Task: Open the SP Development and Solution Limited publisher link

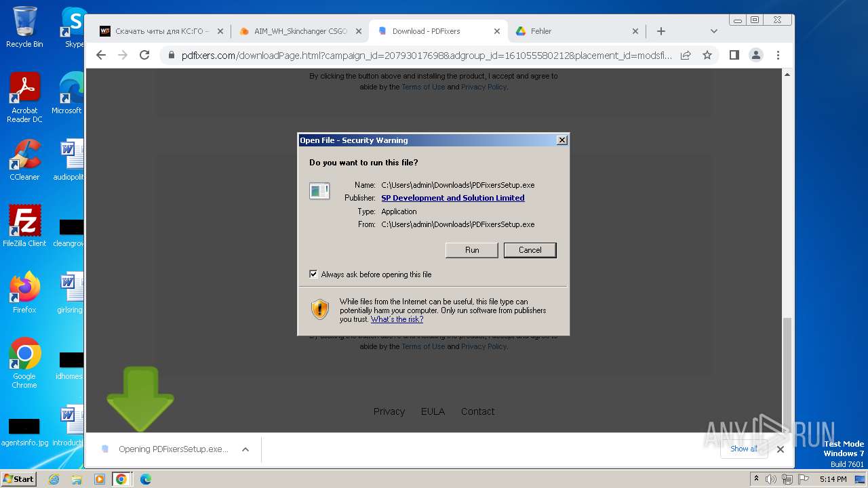Action: pyautogui.click(x=452, y=198)
